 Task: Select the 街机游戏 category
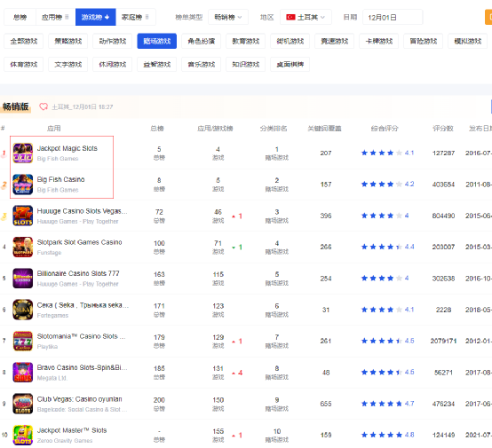(x=290, y=41)
